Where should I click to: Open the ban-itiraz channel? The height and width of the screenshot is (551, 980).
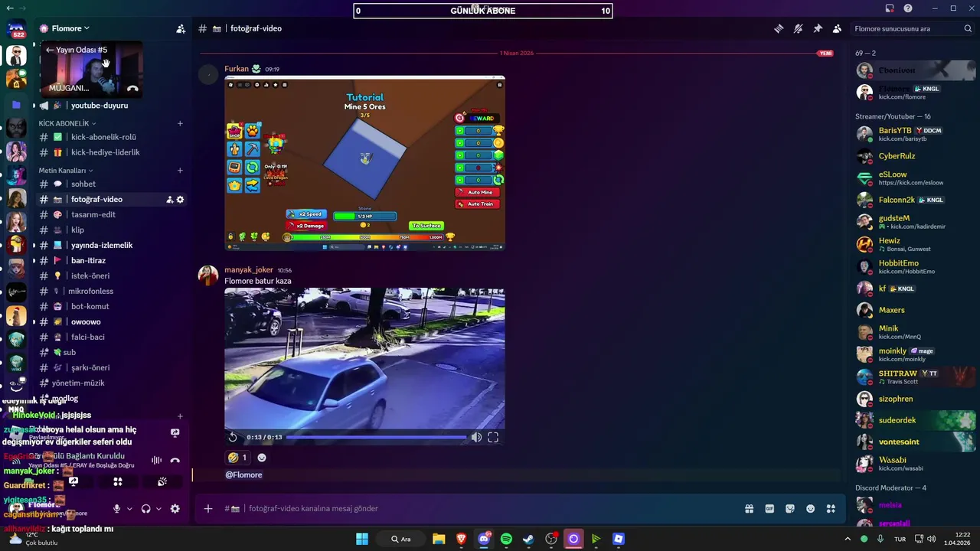88,260
